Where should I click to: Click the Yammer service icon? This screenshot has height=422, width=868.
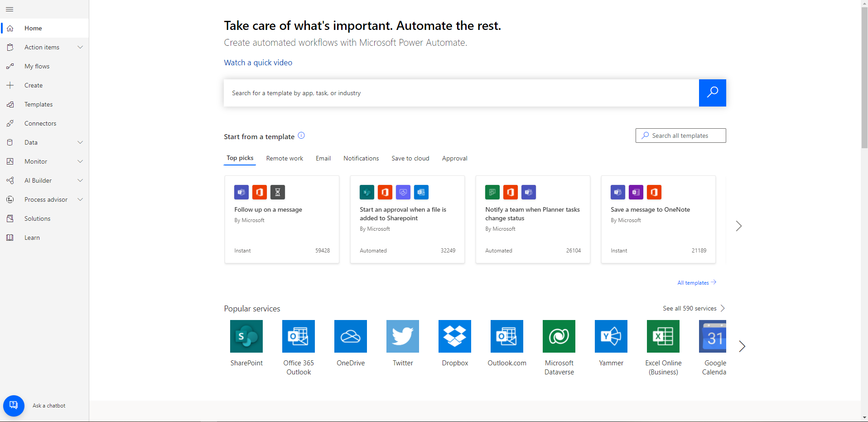click(611, 336)
